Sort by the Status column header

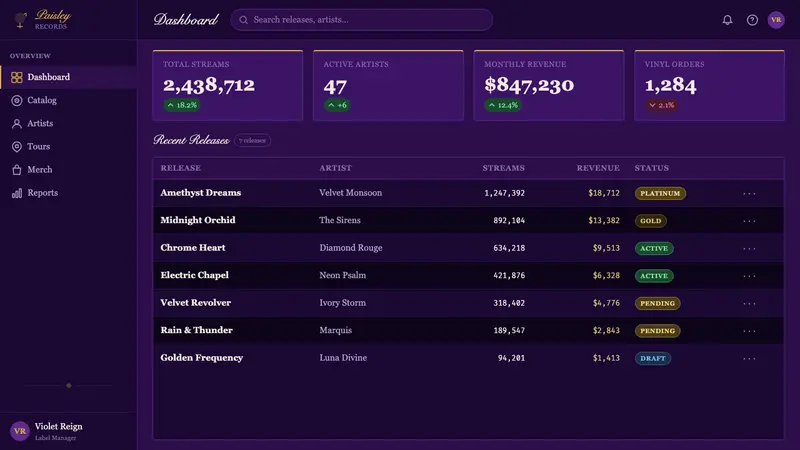pos(652,168)
